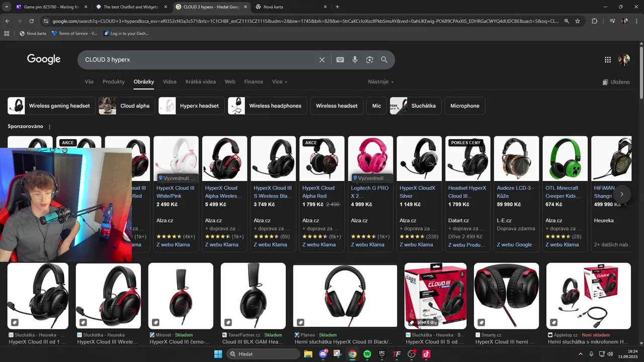
Task: Filter by Mic chip
Action: pyautogui.click(x=376, y=106)
